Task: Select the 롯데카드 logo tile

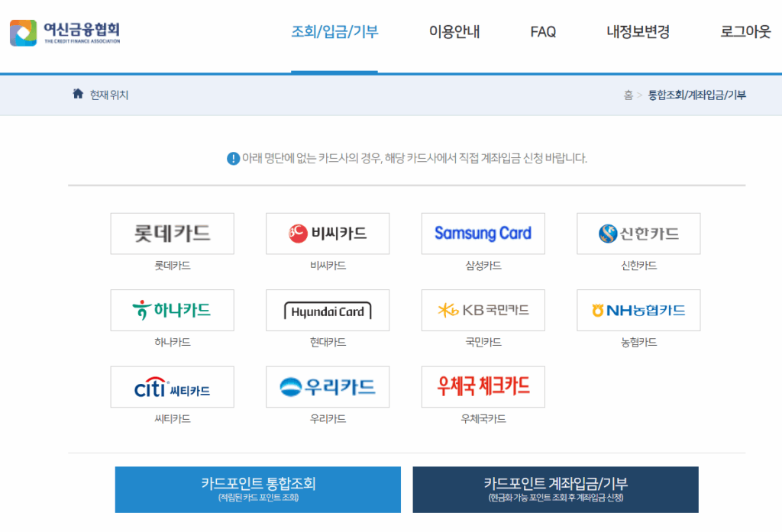Action: 172,234
